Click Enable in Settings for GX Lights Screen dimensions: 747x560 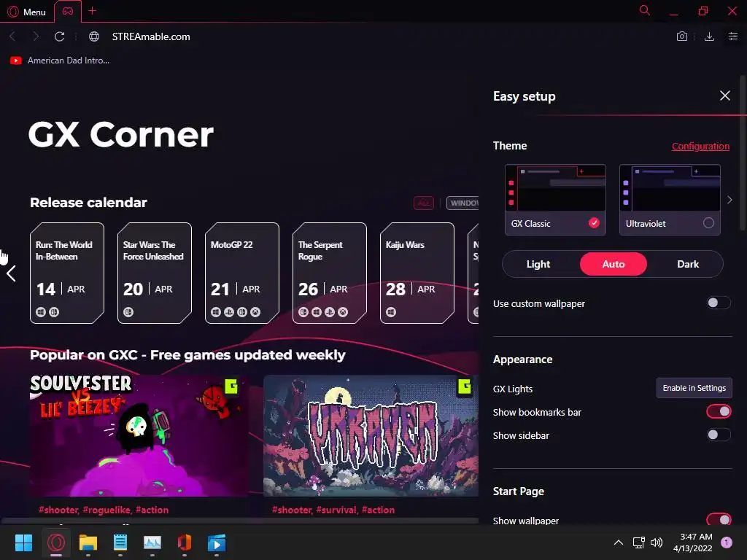click(x=694, y=388)
